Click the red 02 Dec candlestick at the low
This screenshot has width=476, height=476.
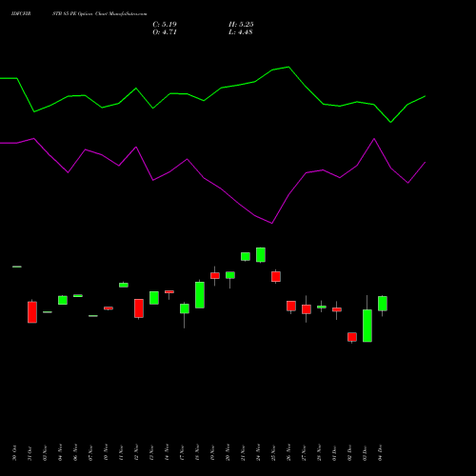pyautogui.click(x=352, y=337)
